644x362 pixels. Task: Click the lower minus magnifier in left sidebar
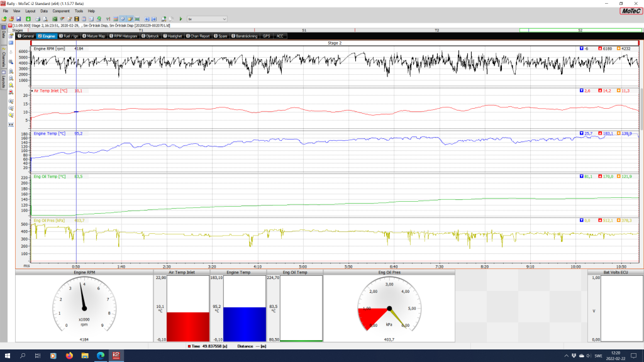(11, 108)
